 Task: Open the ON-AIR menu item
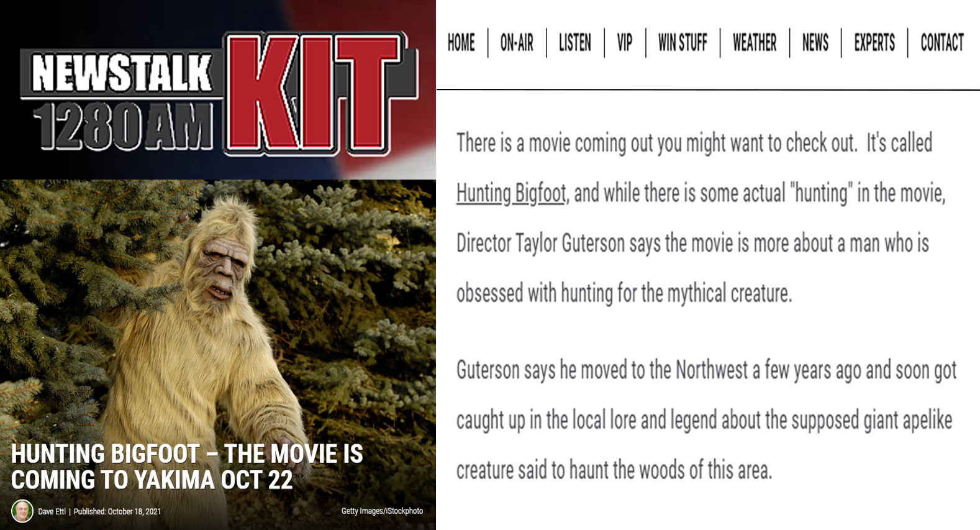[517, 43]
